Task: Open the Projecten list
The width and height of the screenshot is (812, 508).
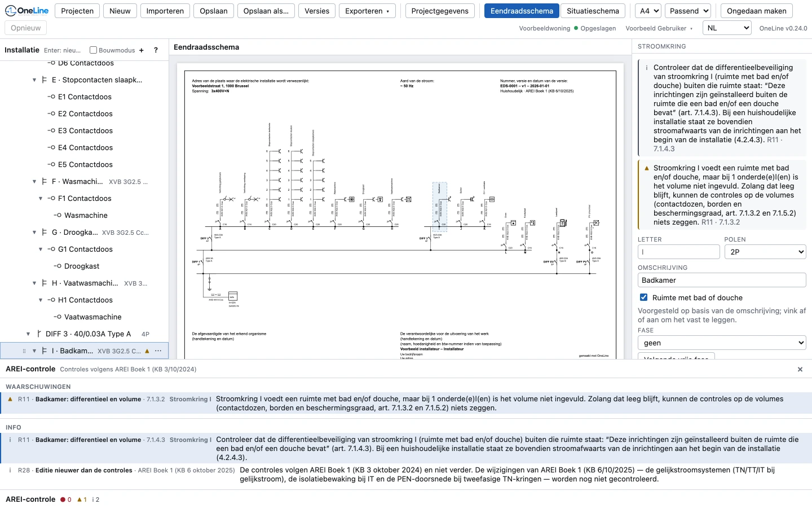Action: [x=77, y=11]
